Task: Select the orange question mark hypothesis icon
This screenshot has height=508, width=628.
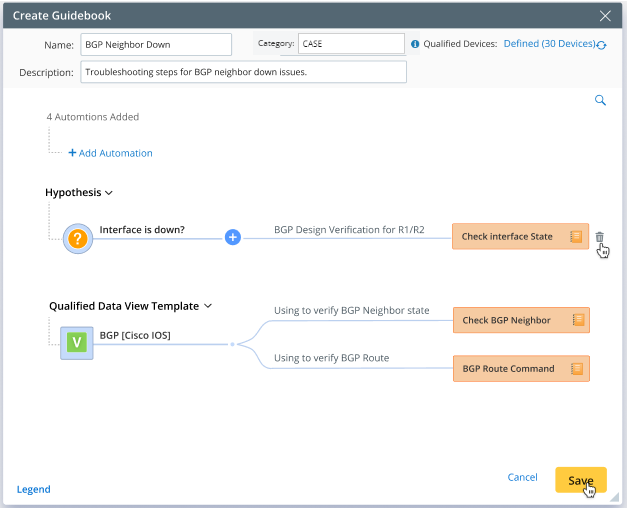Action: coord(77,237)
